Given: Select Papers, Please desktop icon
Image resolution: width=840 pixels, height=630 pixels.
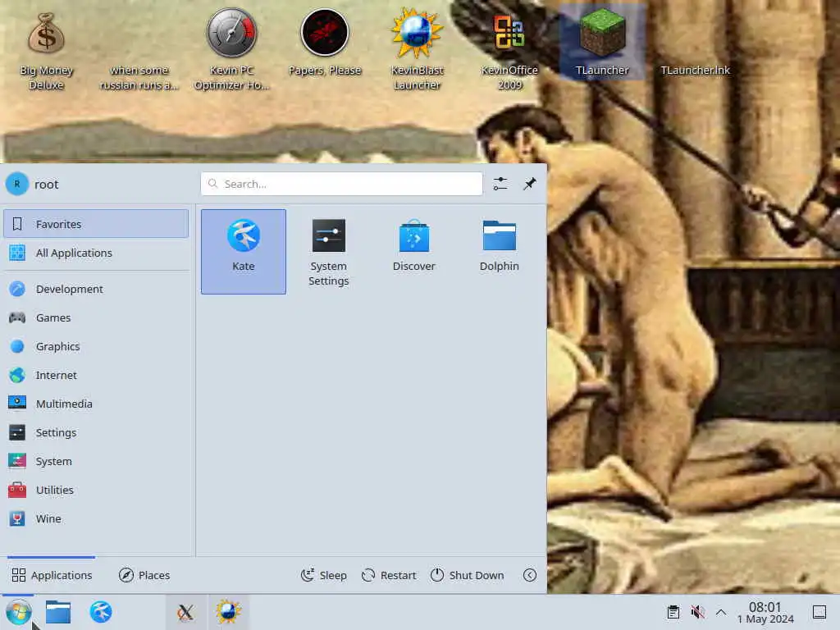Looking at the screenshot, I should pos(325,43).
